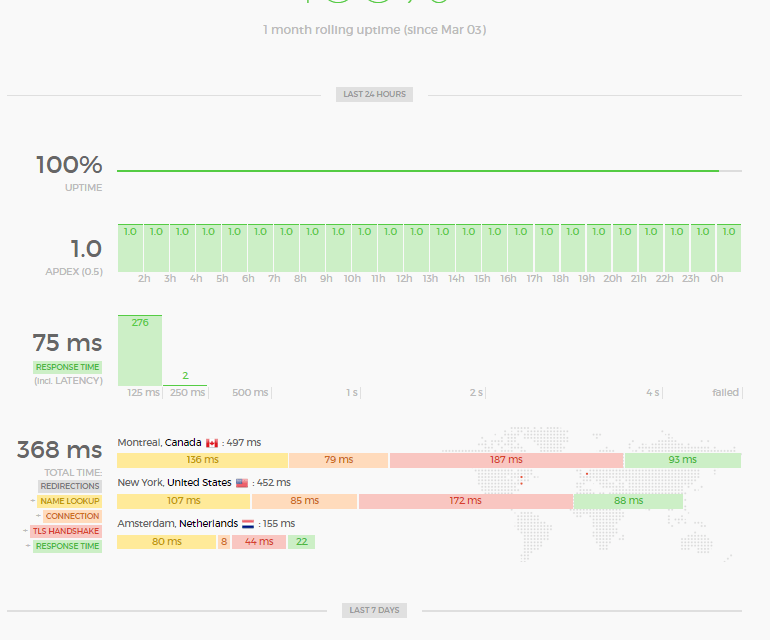770x640 pixels.
Task: Click the '75 ms' response time value
Action: [67, 343]
